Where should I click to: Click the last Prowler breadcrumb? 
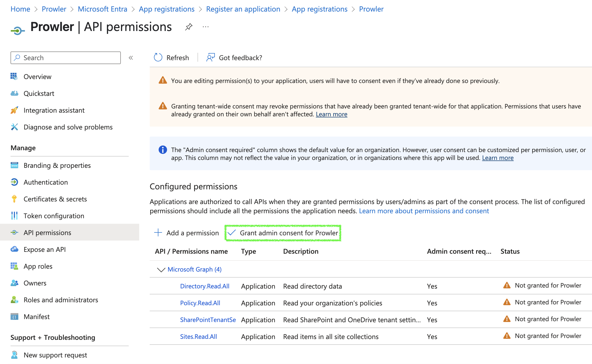point(371,9)
